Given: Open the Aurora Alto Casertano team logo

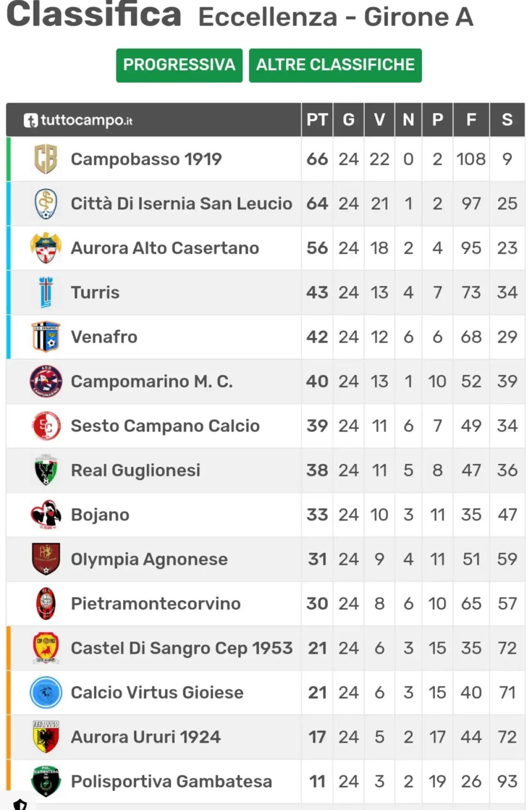Looking at the screenshot, I should click(x=46, y=248).
